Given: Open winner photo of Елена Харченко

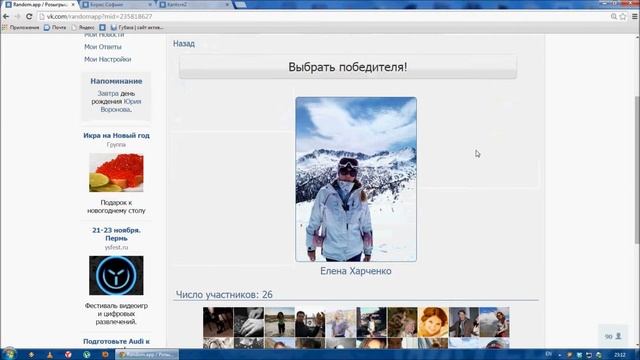Looking at the screenshot, I should (x=356, y=179).
